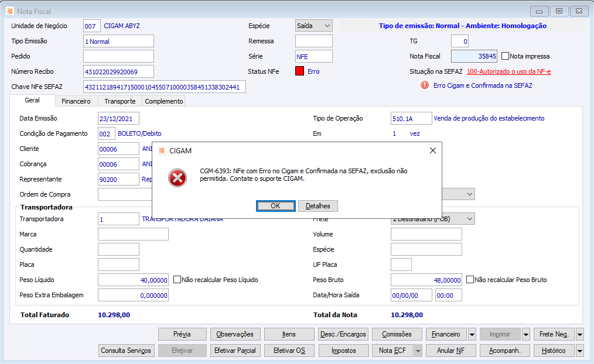Click the Chave NFe SEFAZ field
This screenshot has height=364, width=594.
(165, 87)
